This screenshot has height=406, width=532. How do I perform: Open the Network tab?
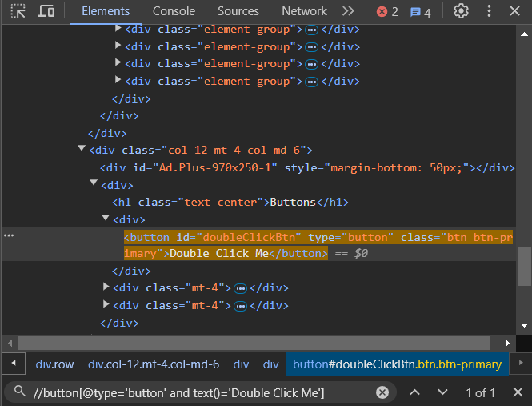coord(304,11)
